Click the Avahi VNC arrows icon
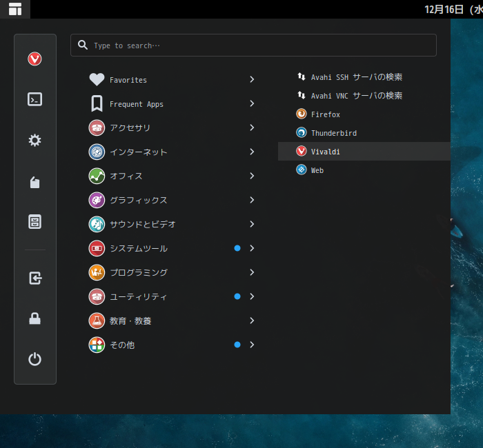Image resolution: width=483 pixels, height=448 pixels. tap(302, 95)
